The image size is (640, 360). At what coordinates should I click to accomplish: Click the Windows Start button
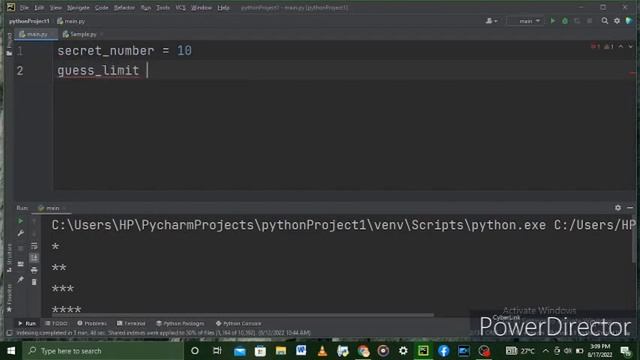click(11, 351)
